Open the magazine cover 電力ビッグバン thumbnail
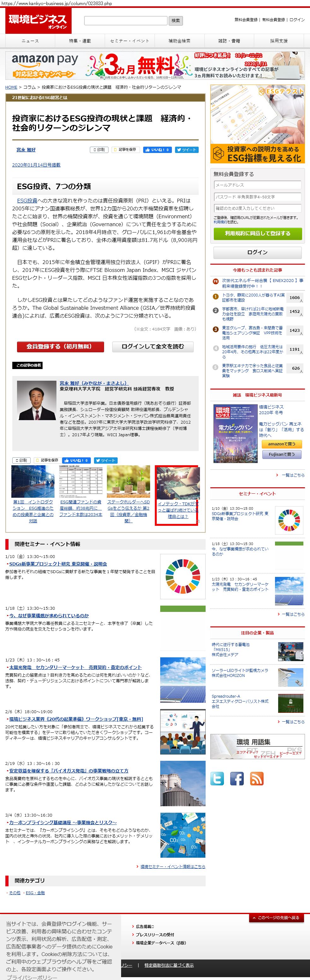Viewport: 310px width, 980px height. click(x=236, y=433)
